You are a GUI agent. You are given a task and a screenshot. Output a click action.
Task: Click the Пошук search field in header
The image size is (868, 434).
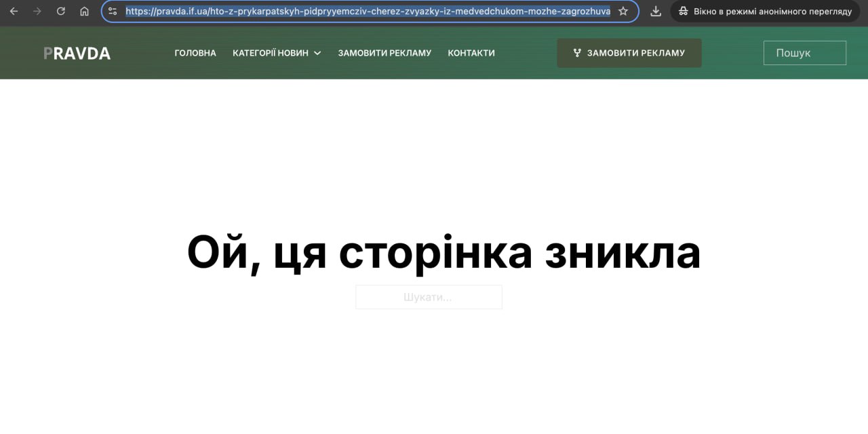pos(805,53)
